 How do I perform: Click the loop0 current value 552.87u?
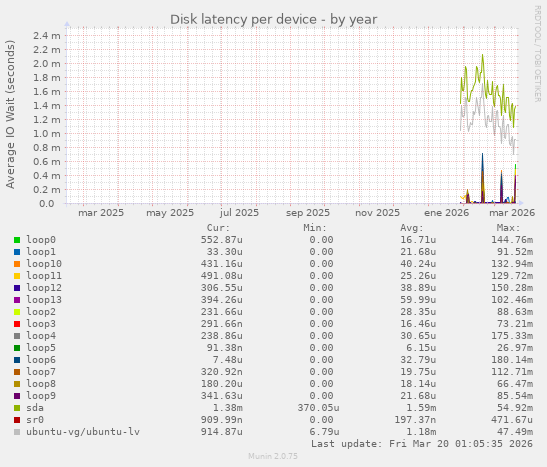222,240
